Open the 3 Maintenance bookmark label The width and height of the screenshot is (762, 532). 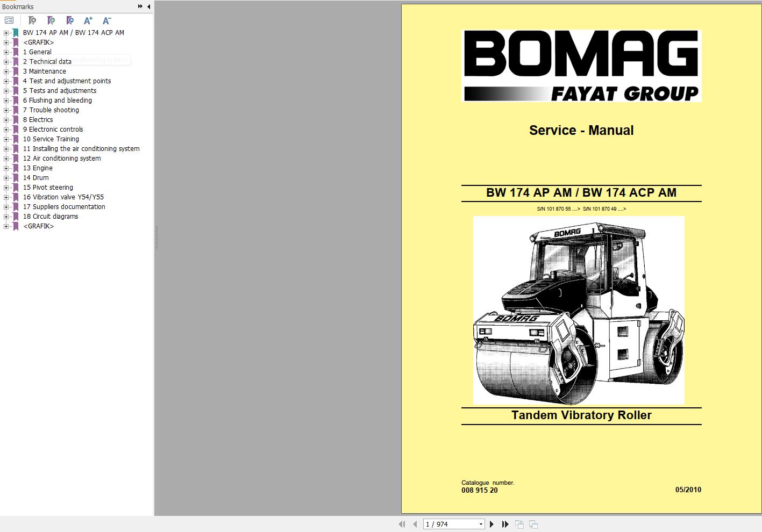click(45, 71)
